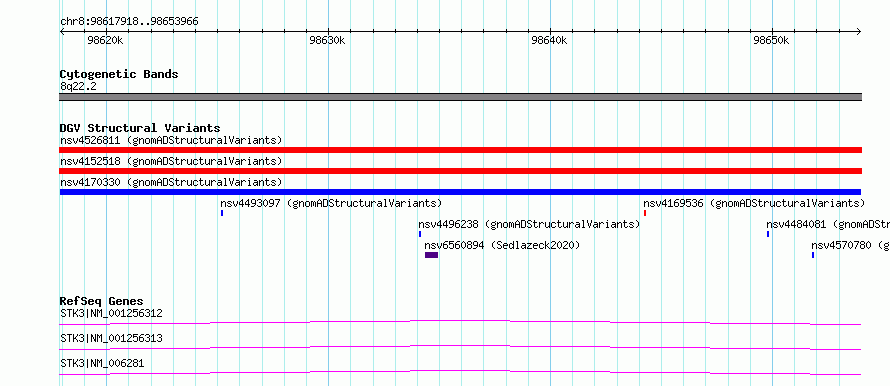
Task: Click the nsv4170330 blue variant bar
Action: tap(460, 192)
